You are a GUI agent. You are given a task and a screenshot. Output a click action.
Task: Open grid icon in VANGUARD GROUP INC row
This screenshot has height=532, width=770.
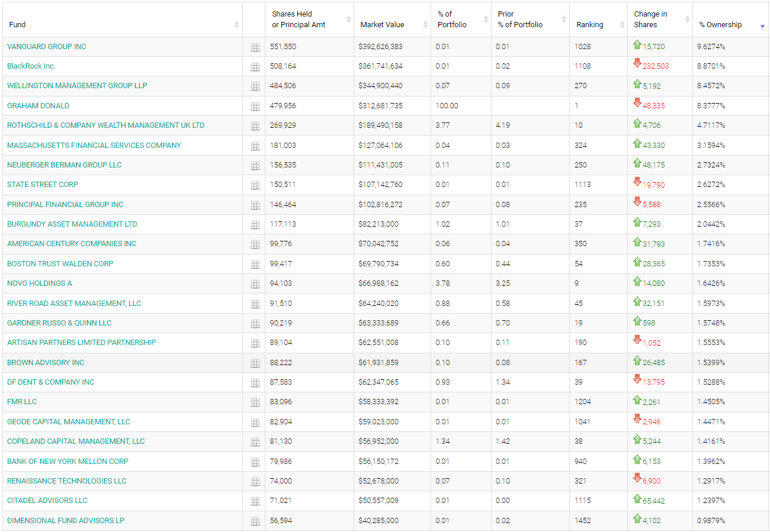click(x=255, y=47)
